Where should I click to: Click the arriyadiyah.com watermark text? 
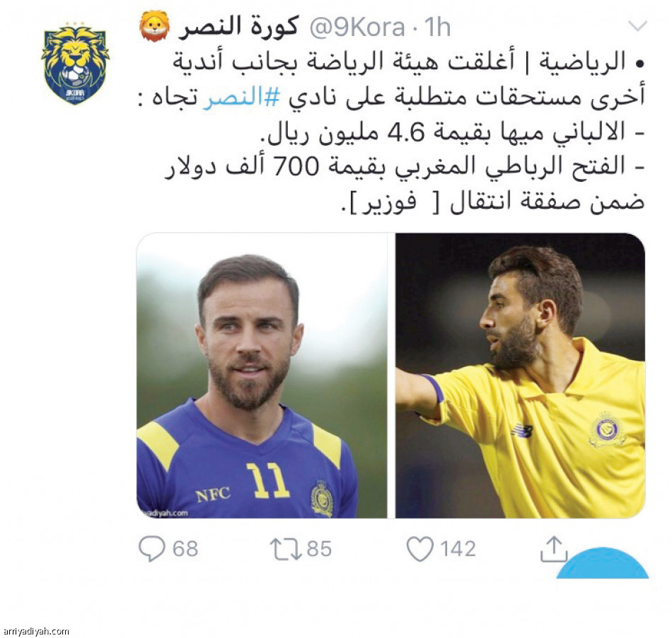click(35, 631)
